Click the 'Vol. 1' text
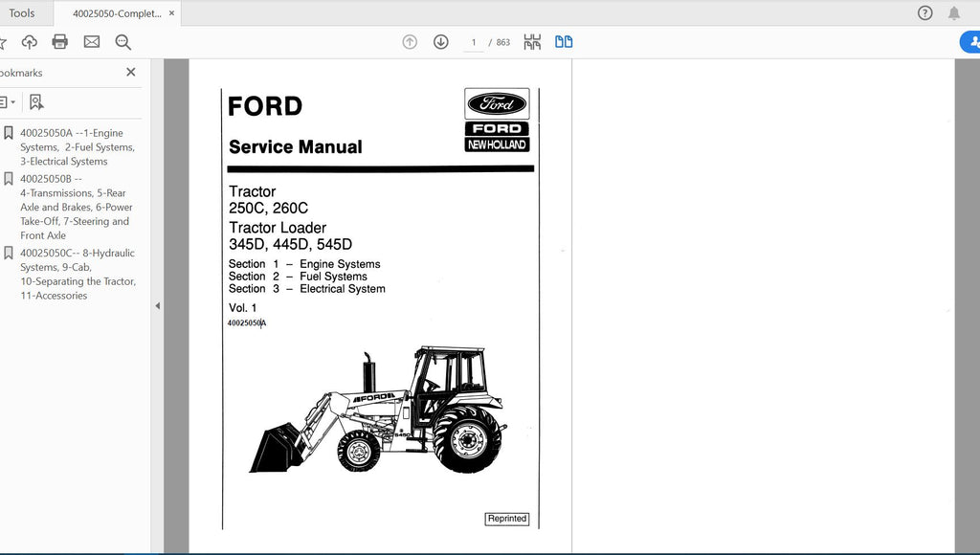This screenshot has height=555, width=980. [242, 307]
